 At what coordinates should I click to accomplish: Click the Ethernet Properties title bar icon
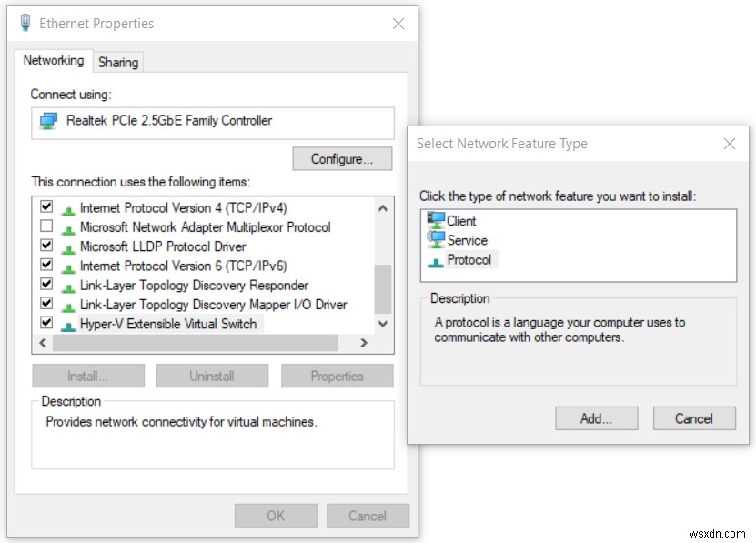(x=25, y=23)
